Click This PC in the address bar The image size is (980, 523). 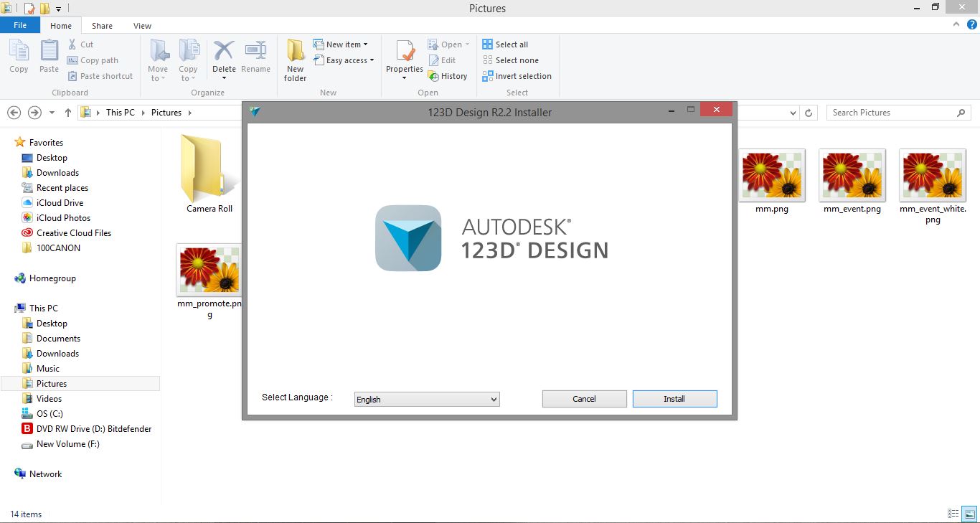click(x=120, y=113)
